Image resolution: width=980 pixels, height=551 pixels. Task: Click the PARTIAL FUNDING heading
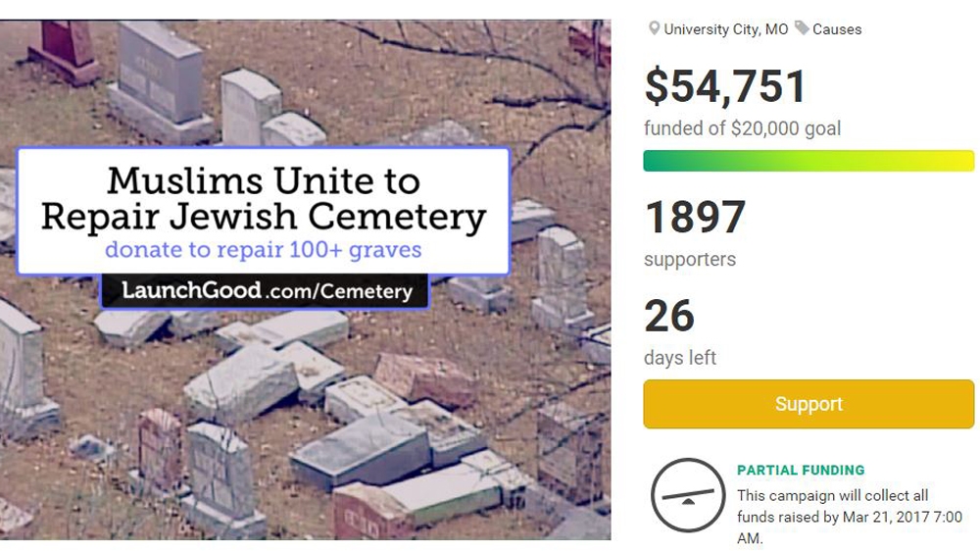click(801, 471)
